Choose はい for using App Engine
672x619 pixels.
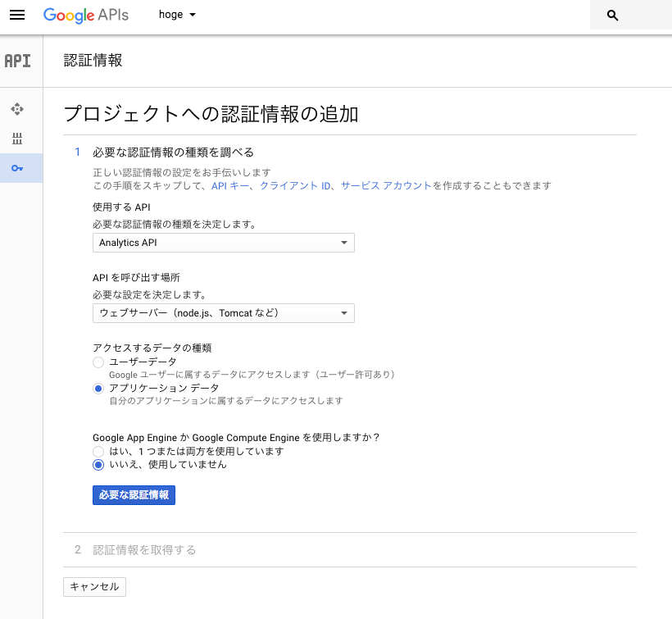(x=98, y=451)
